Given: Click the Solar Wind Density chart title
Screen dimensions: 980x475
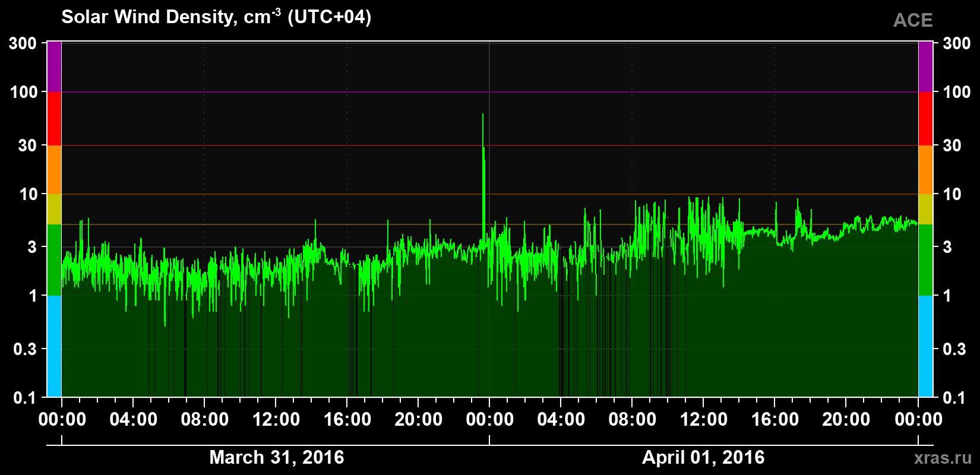Looking at the screenshot, I should [x=216, y=17].
